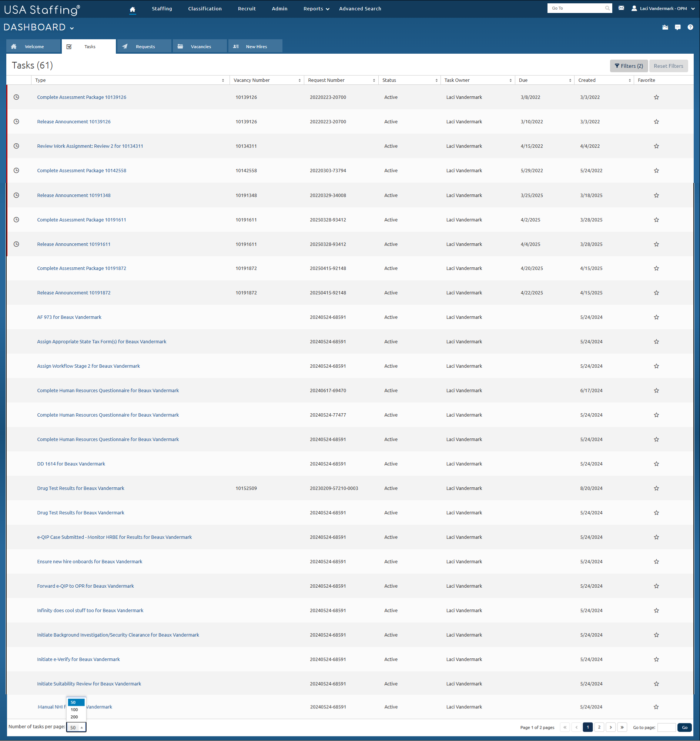Click clock icon for Complete Assessment Package 10142558
The image size is (700, 741).
coord(16,170)
